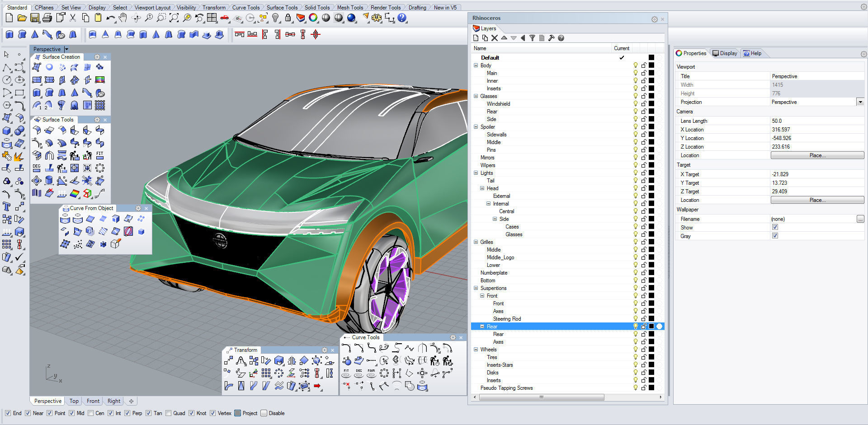Lock the Tires layer with its padlock
Screen dimensions: 868x425
tap(644, 357)
